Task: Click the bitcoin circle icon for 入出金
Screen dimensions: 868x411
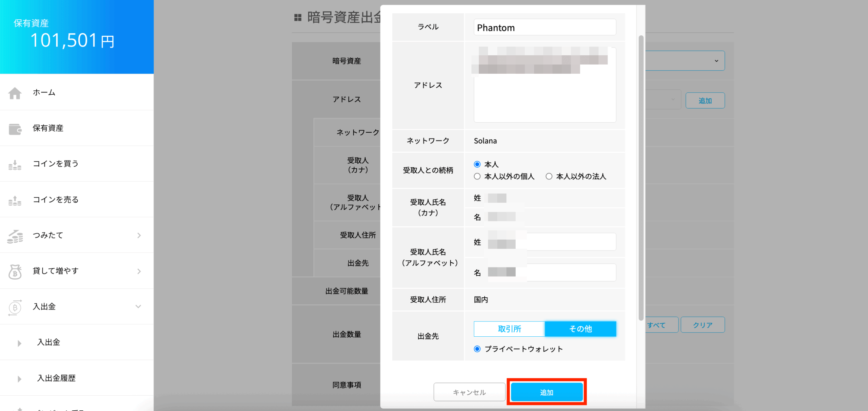Action: [15, 307]
